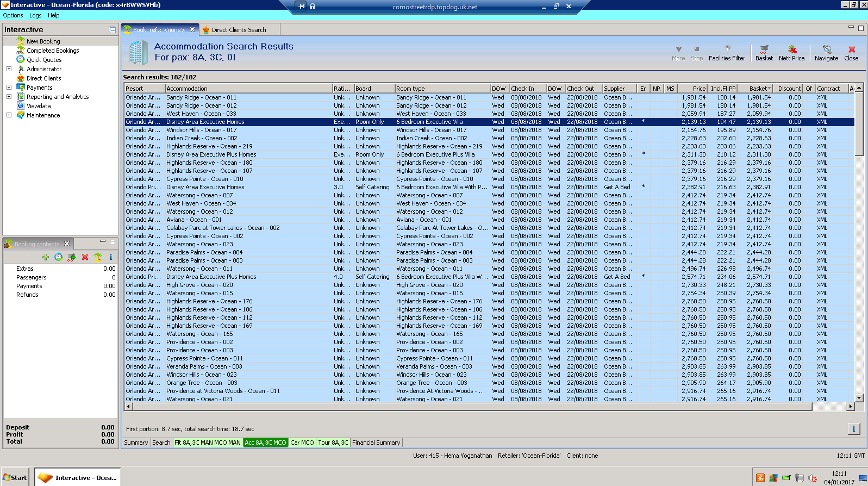Screen dimensions: 868x486
Task: Collapse the Interactive panel
Action: 113,30
